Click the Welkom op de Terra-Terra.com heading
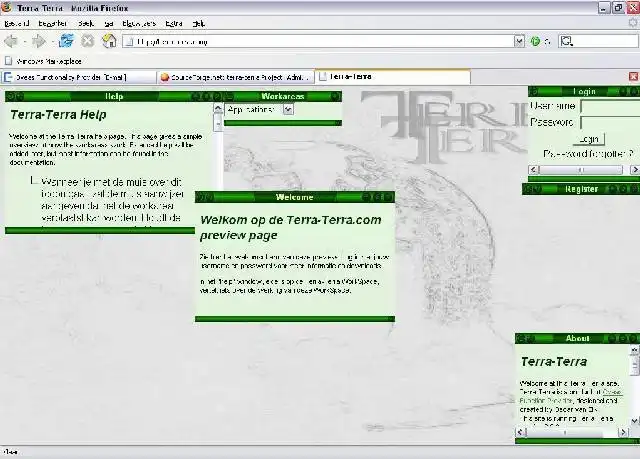This screenshot has height=459, width=640. (x=291, y=227)
